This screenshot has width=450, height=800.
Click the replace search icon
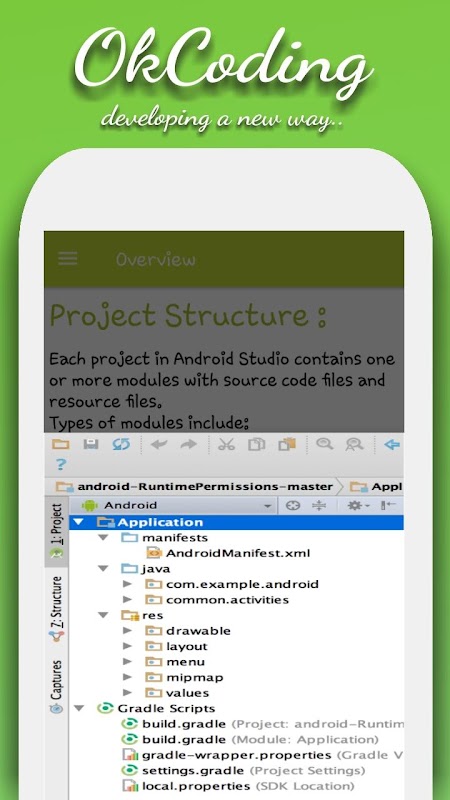(x=354, y=444)
